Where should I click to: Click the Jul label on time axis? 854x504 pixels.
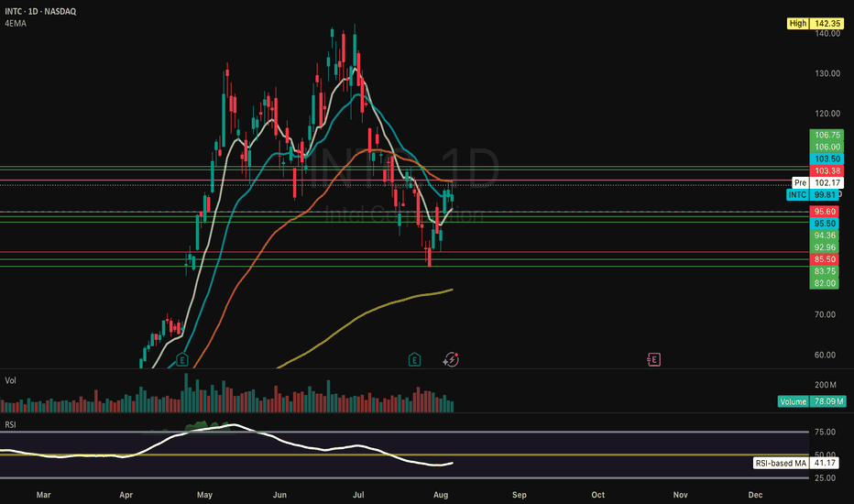pyautogui.click(x=358, y=495)
